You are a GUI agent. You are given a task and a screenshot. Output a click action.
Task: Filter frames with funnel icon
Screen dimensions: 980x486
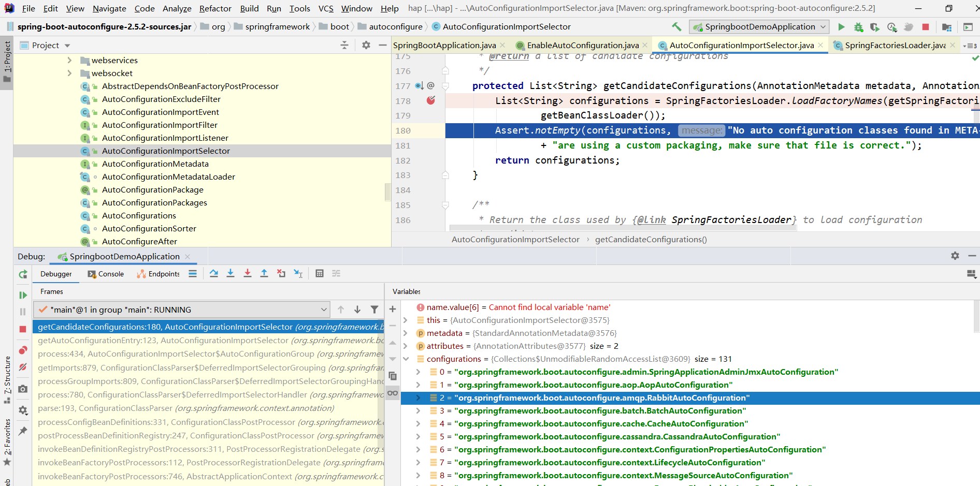374,310
